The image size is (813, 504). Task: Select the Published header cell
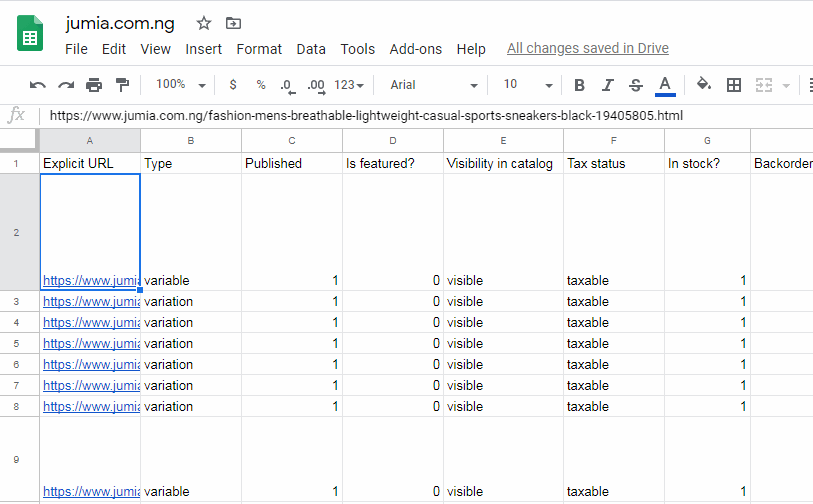click(x=292, y=163)
